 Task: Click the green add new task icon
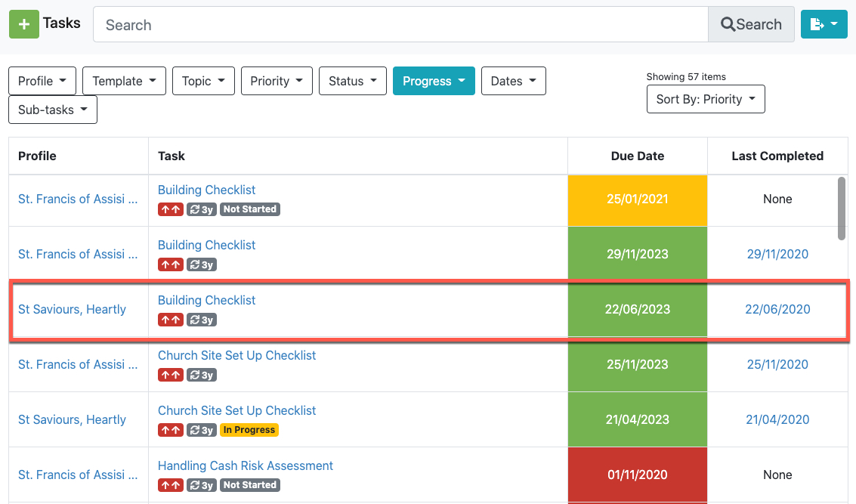(x=23, y=23)
